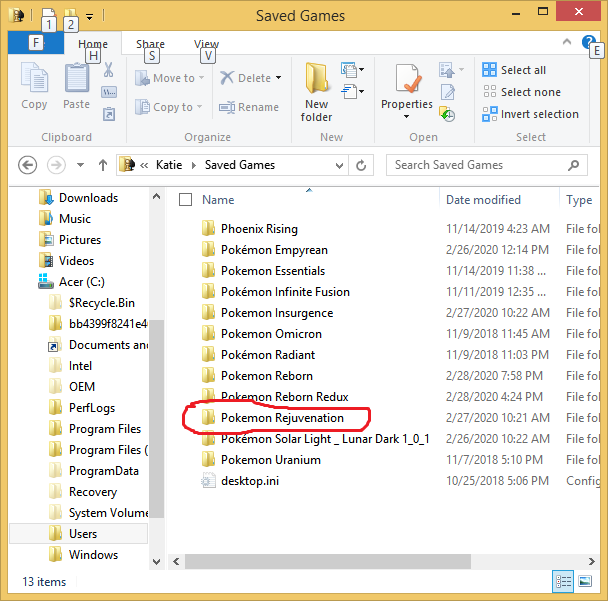The width and height of the screenshot is (608, 601).
Task: Switch to the View tab
Action: pyautogui.click(x=206, y=44)
